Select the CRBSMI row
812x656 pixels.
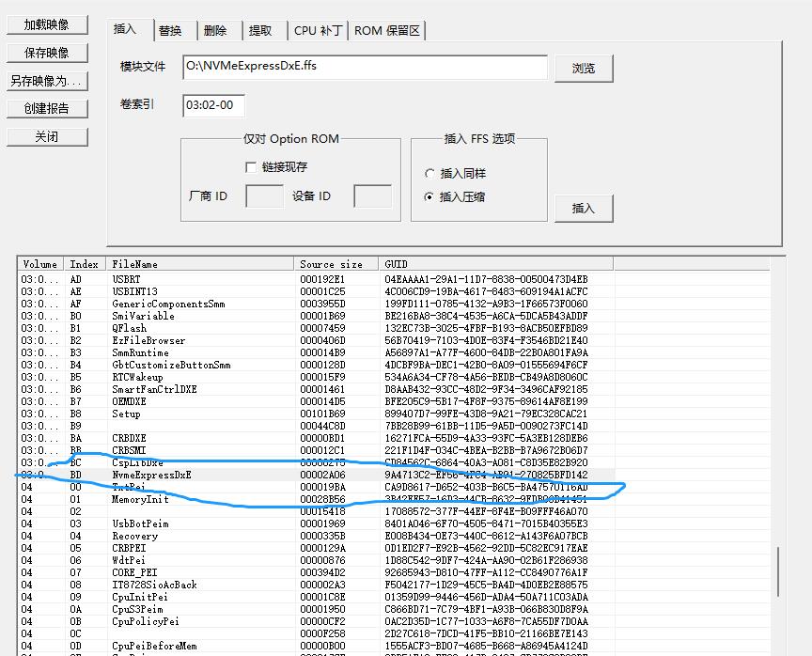pyautogui.click(x=316, y=450)
